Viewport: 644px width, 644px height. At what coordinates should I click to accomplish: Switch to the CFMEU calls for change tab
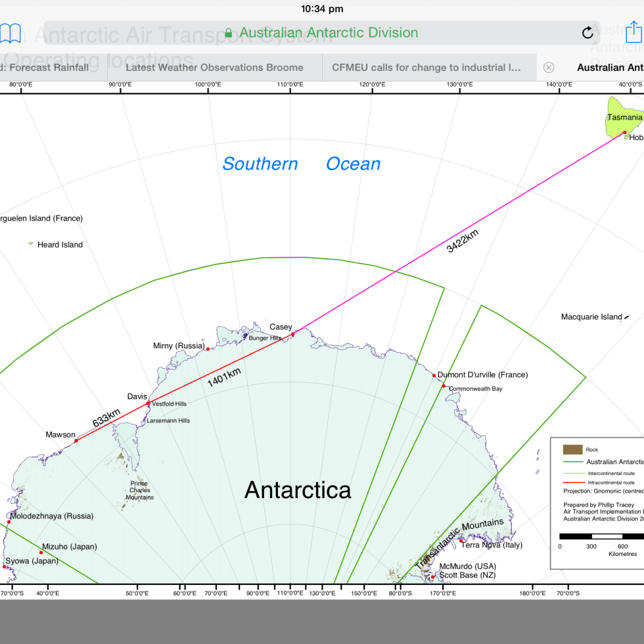(426, 67)
